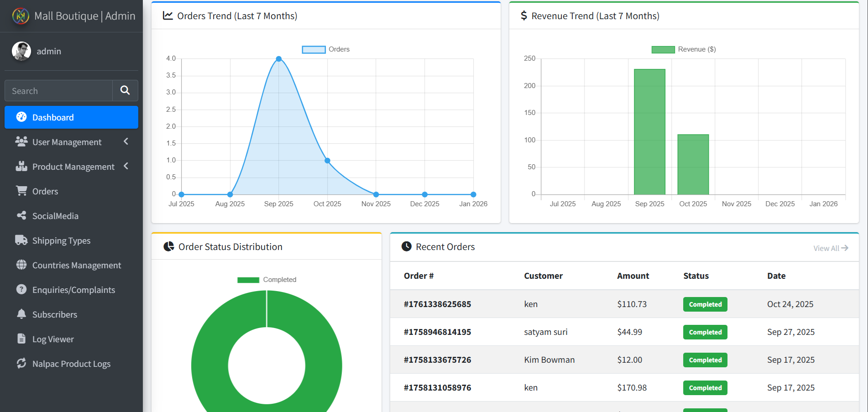868x412 pixels.
Task: Expand the User Management submenu
Action: pos(126,142)
